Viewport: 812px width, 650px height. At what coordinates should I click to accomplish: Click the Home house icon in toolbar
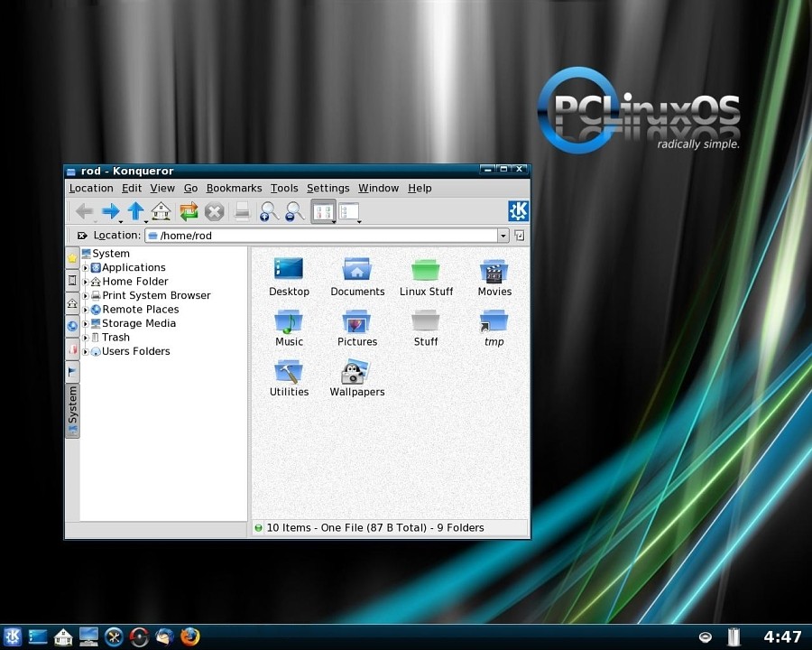(161, 211)
